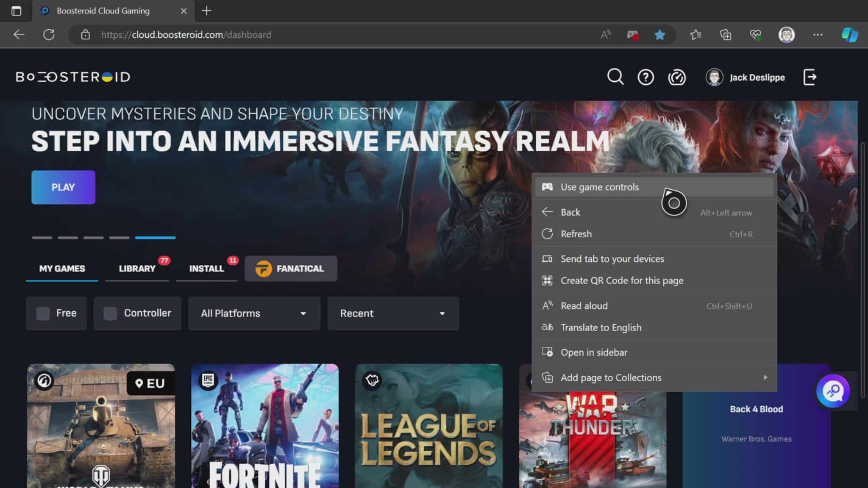
Task: Click Jack Deslippe's profile avatar
Action: (714, 77)
